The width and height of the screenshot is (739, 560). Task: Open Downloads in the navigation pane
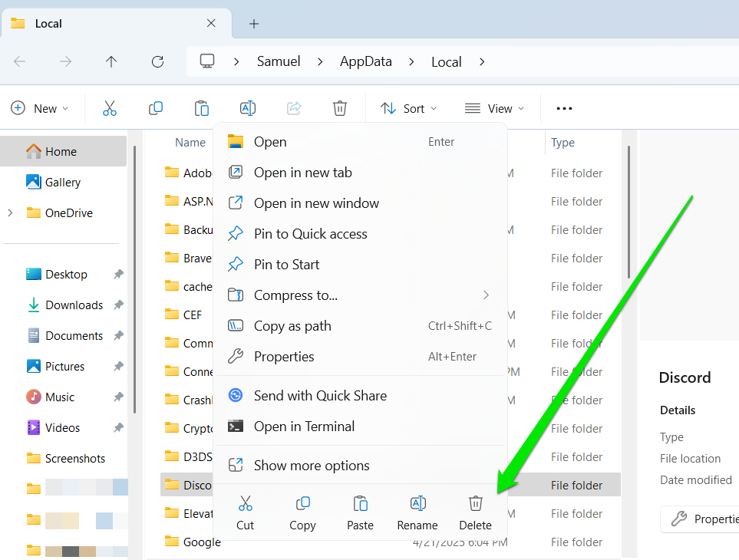point(74,305)
